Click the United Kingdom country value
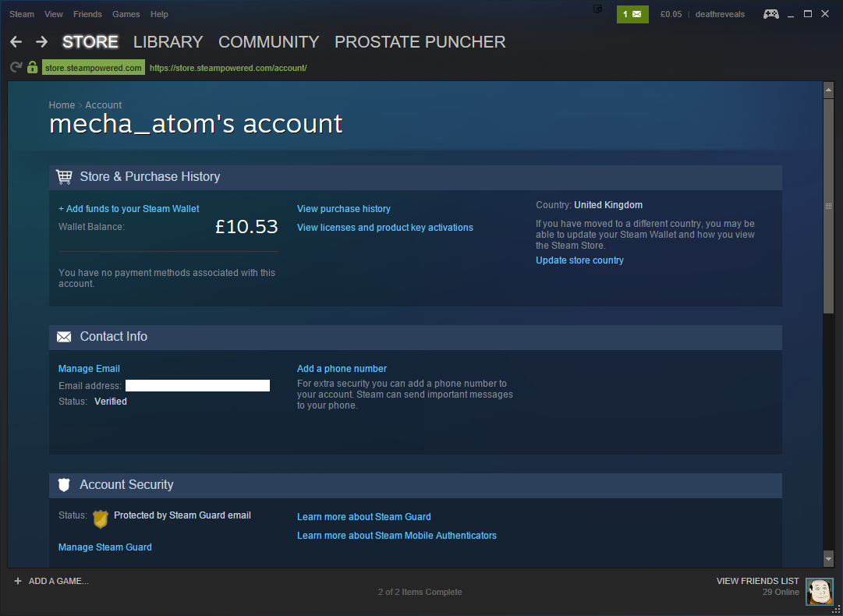 pyautogui.click(x=608, y=205)
